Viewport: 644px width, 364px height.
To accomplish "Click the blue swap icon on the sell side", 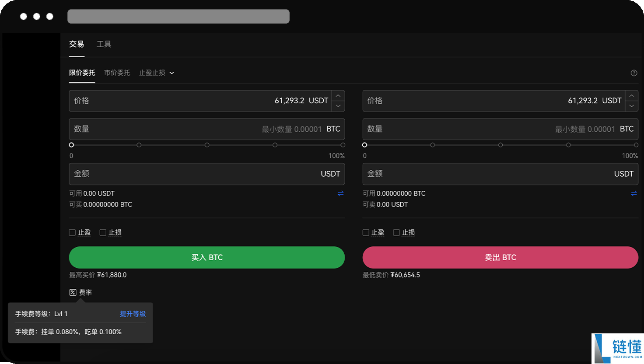I will (x=634, y=193).
